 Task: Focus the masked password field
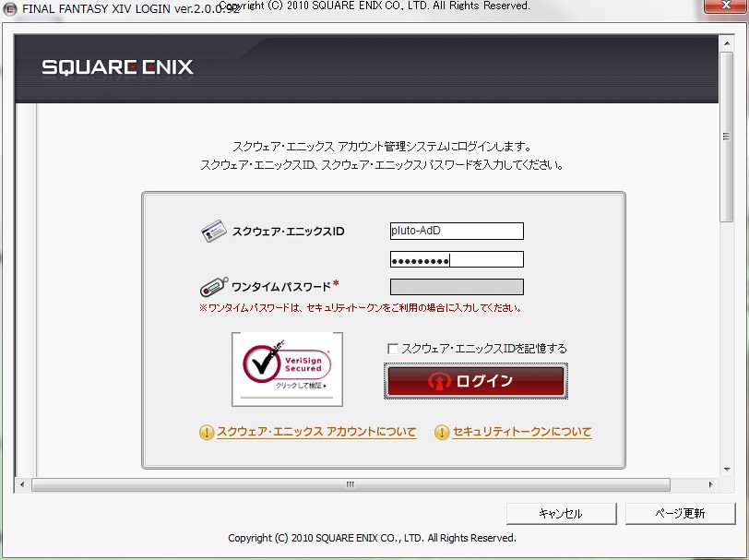point(457,259)
